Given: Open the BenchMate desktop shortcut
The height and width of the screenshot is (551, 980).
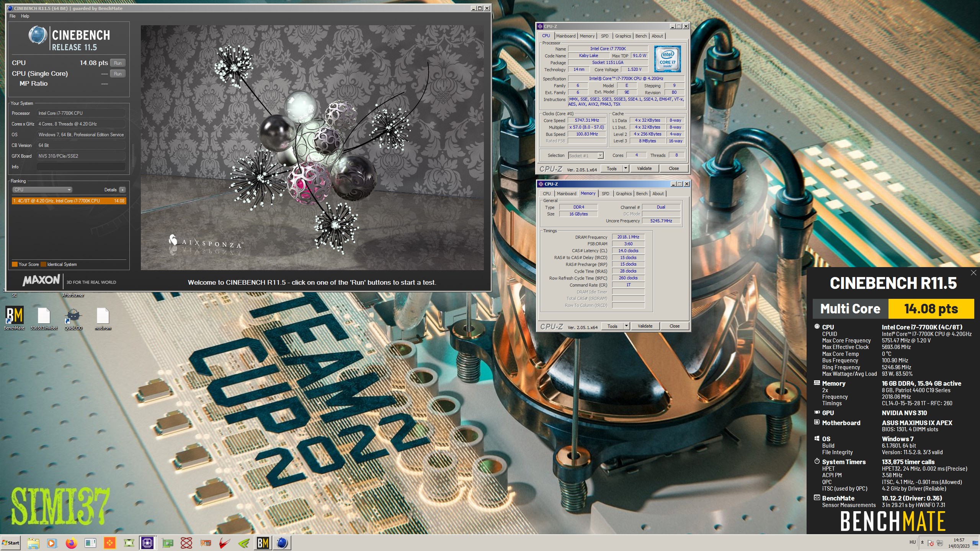Looking at the screenshot, I should pos(15,318).
